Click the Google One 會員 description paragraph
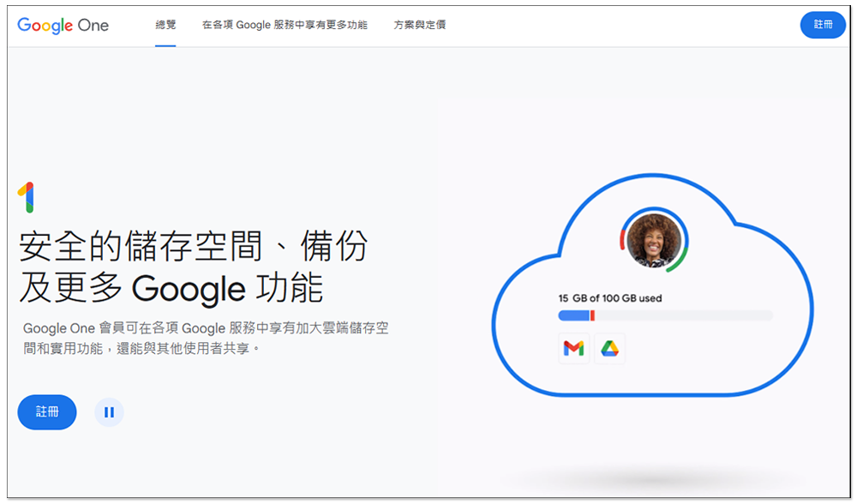This screenshot has width=857, height=504. [206, 338]
